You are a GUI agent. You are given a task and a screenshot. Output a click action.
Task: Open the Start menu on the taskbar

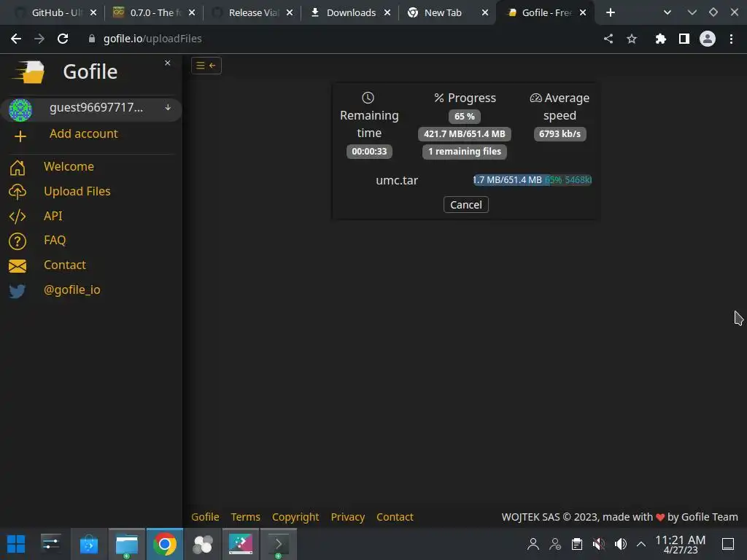click(16, 544)
